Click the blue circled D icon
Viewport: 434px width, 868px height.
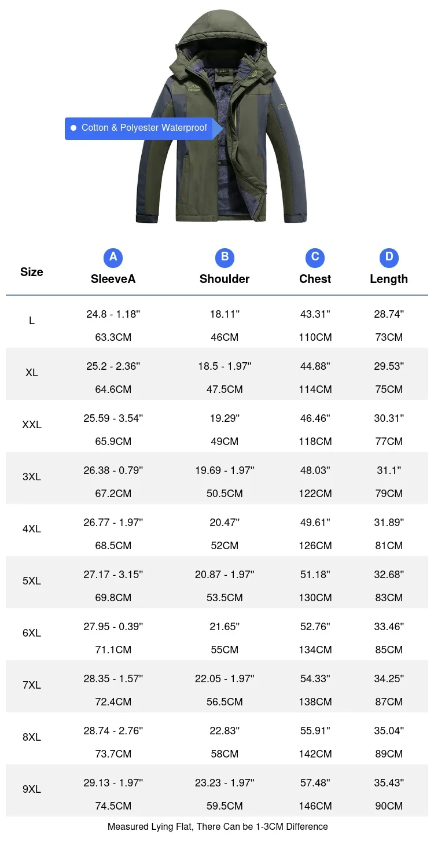(389, 257)
